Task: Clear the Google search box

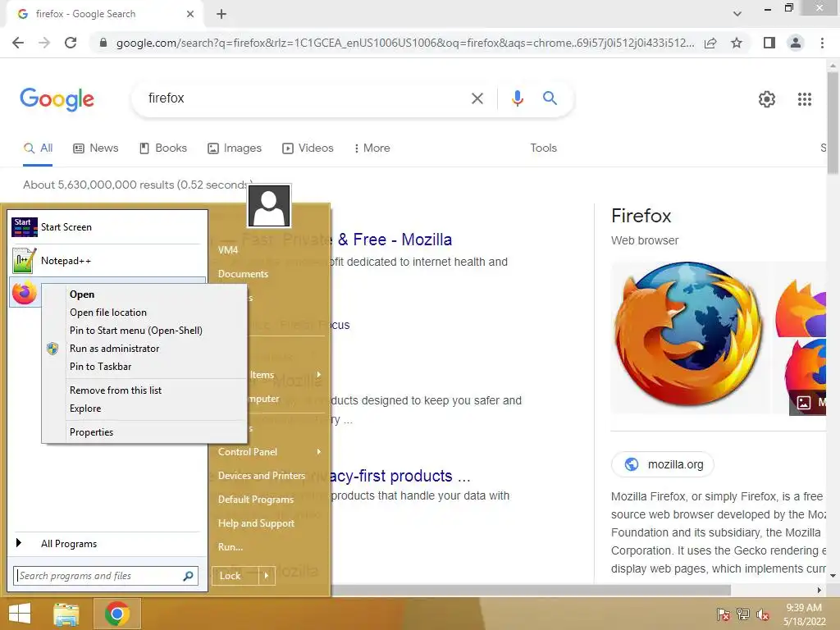Action: (477, 98)
